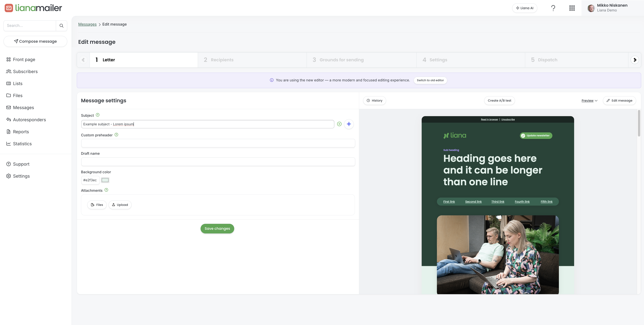Image resolution: width=644 pixels, height=325 pixels.
Task: Select the Letter step tab
Action: 144,60
